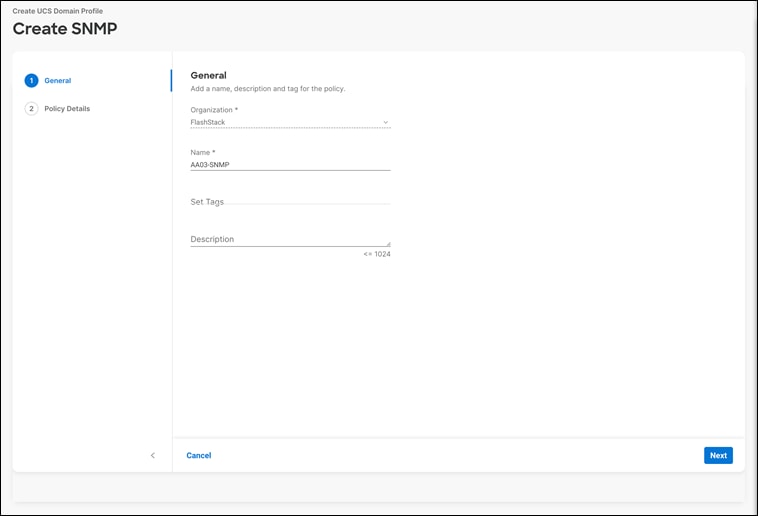
Task: Click the 'Create SNMP' page heading
Action: tap(65, 29)
